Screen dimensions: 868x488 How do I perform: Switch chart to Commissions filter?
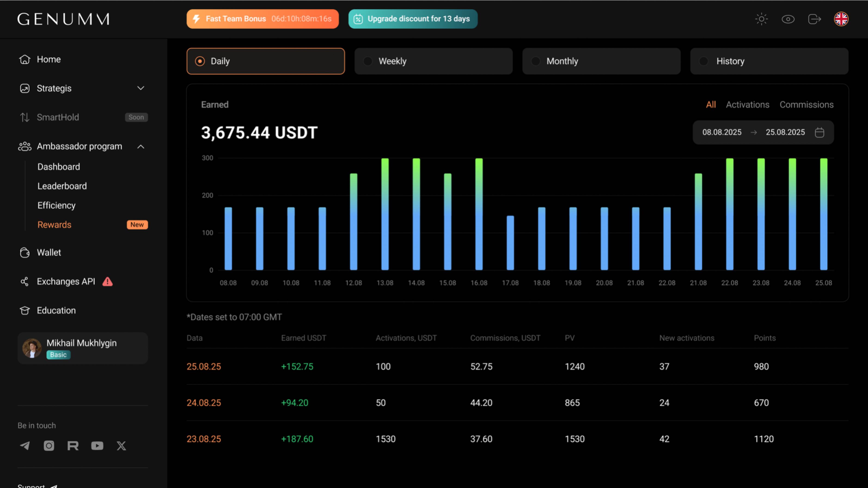[x=806, y=104]
